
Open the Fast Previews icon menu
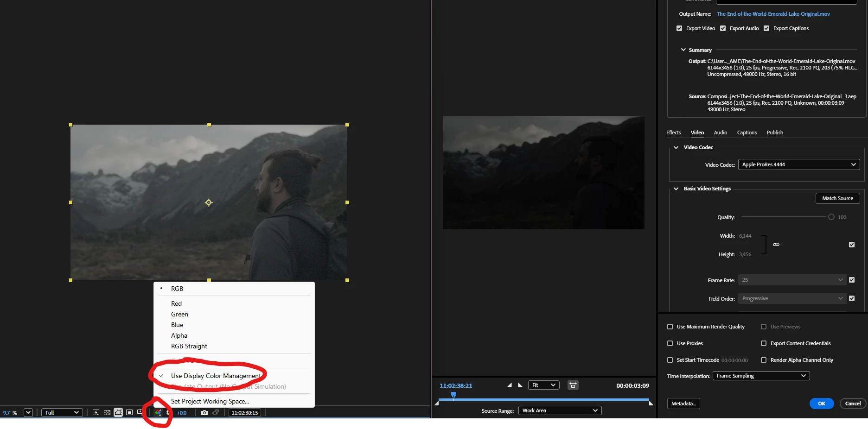click(96, 412)
